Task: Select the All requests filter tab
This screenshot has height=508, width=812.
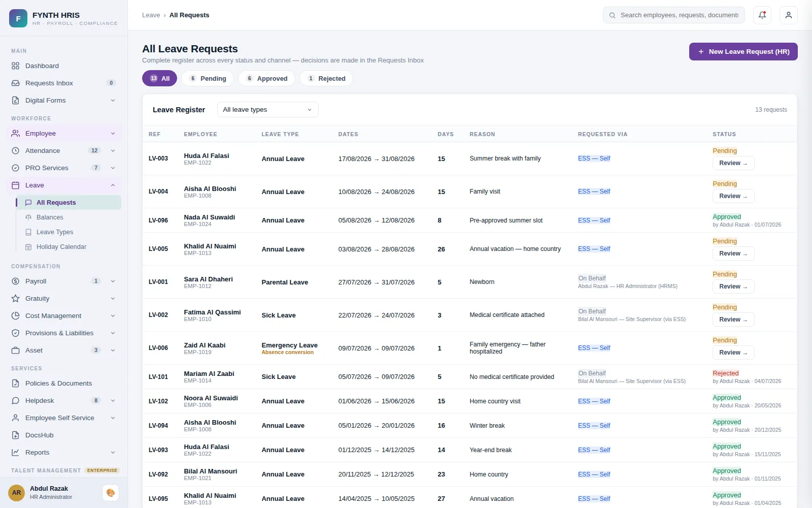Action: click(x=159, y=78)
